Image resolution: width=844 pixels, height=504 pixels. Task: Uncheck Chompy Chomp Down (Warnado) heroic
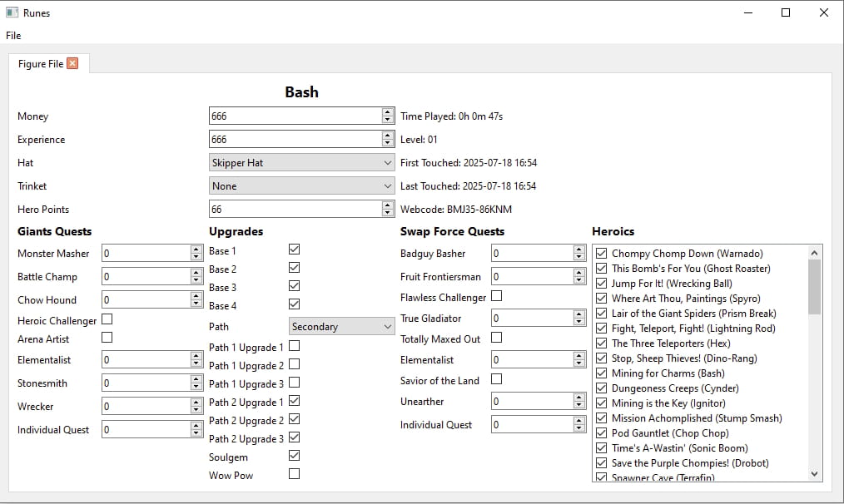[602, 254]
